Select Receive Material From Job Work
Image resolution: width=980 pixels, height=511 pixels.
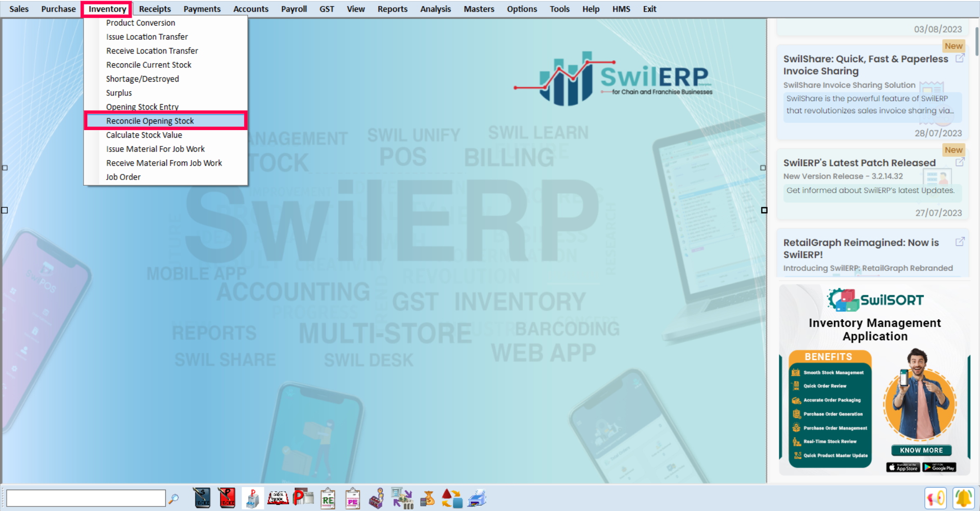click(166, 163)
